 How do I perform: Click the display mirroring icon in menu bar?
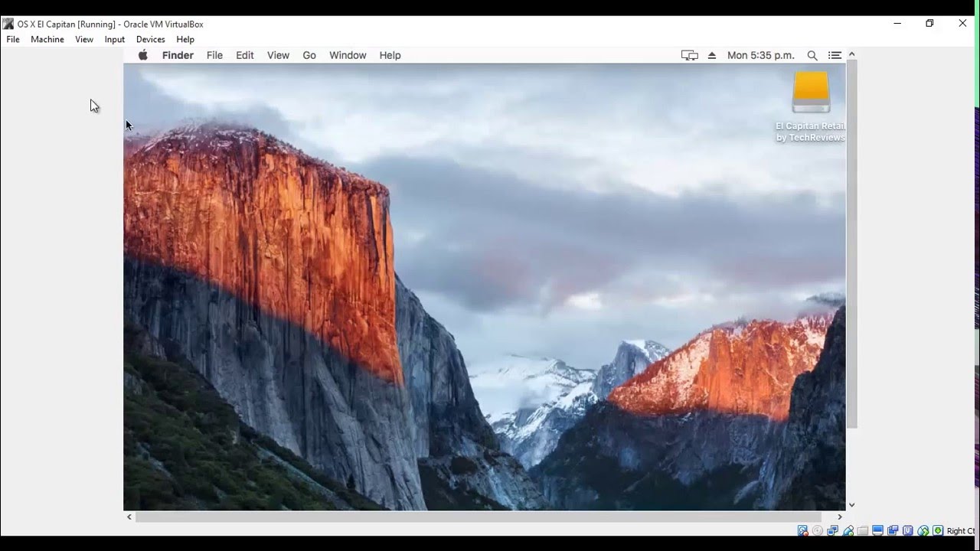(x=690, y=55)
